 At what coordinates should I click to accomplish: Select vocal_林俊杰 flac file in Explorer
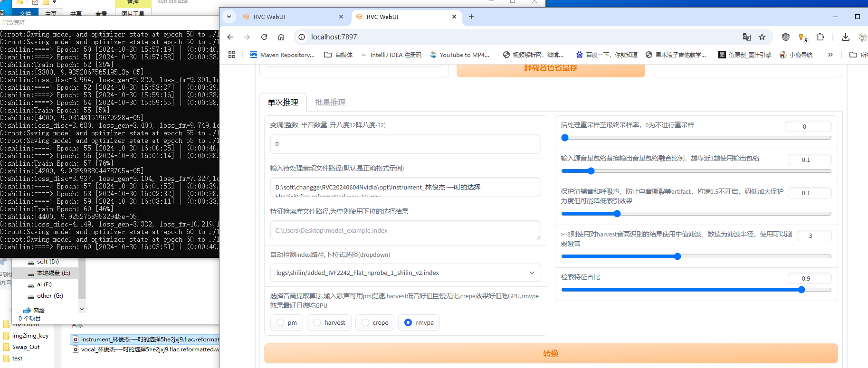tap(145, 349)
